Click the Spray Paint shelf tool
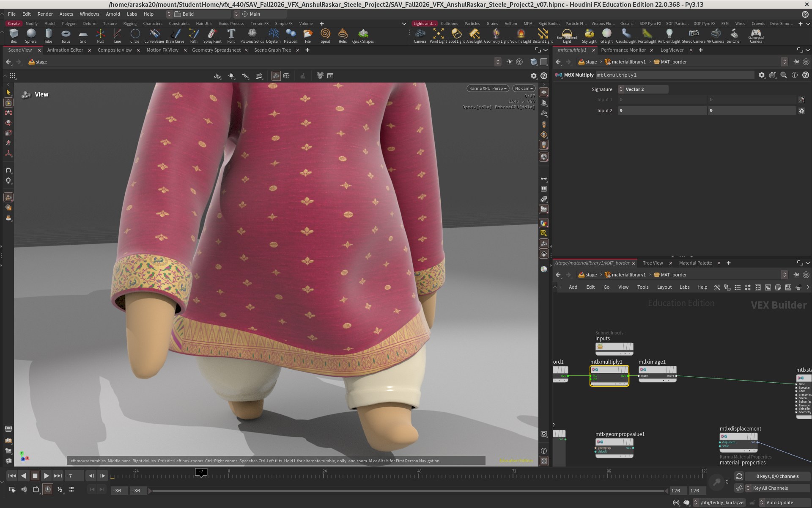This screenshot has width=812, height=508. 212,36
